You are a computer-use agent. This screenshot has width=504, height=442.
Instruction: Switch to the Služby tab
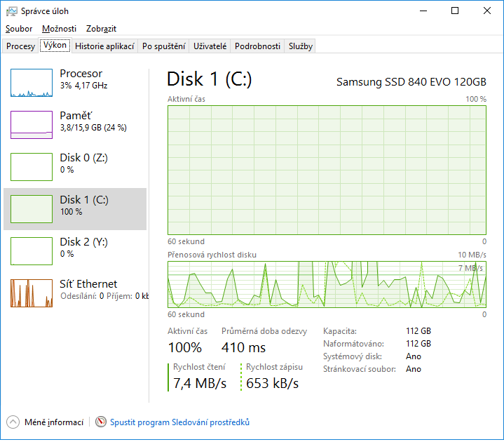click(300, 46)
